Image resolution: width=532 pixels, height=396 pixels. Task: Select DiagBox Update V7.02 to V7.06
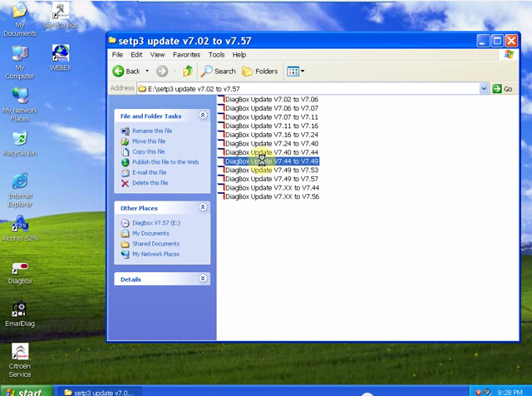[x=268, y=99]
